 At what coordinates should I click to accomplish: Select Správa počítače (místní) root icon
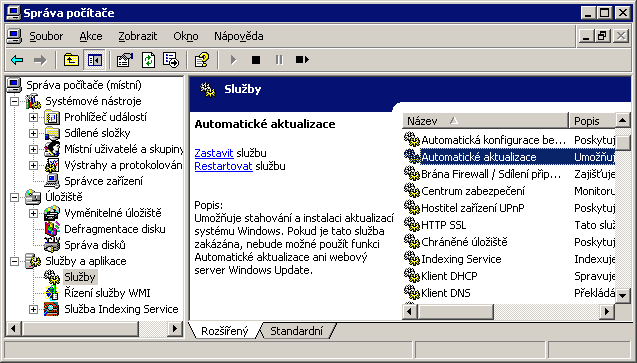point(14,85)
